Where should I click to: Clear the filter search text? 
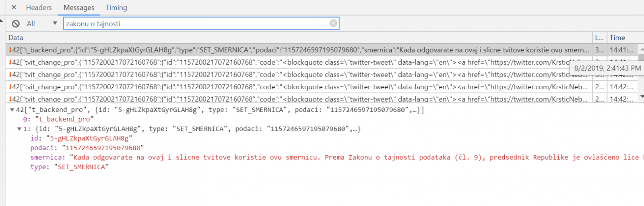click(333, 23)
